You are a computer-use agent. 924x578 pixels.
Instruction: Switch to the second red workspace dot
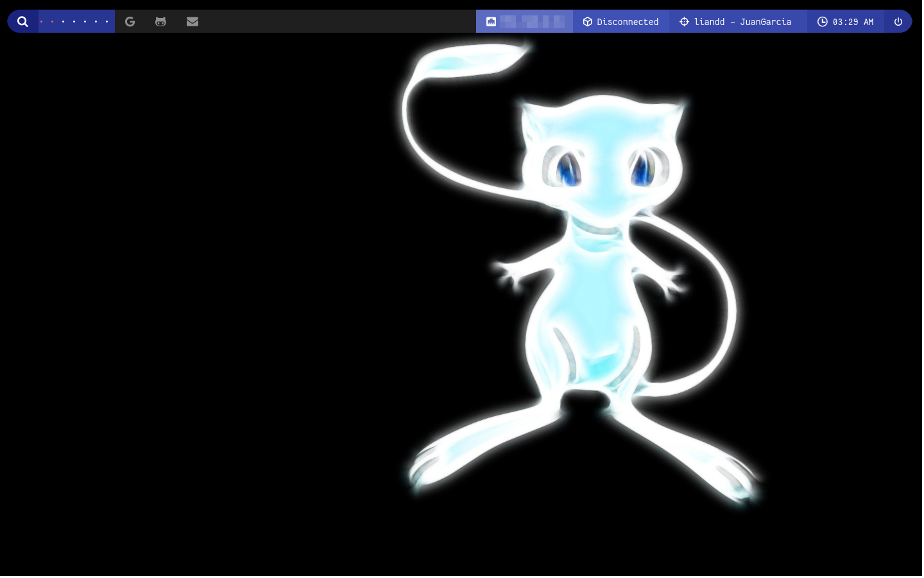tap(52, 22)
